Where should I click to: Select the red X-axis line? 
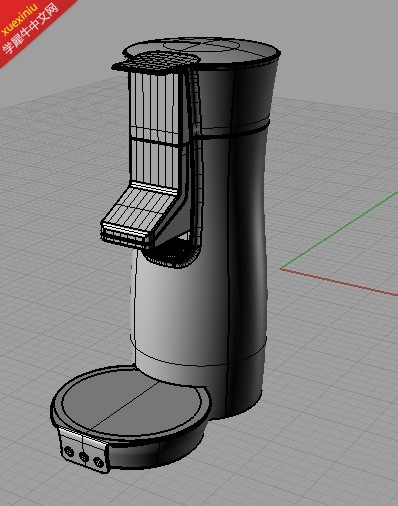[339, 282]
